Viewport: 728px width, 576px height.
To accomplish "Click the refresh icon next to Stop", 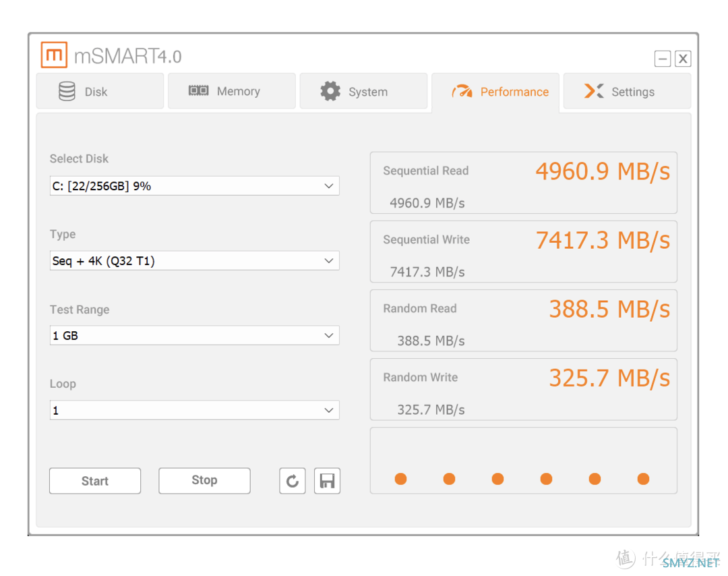I will pyautogui.click(x=292, y=481).
